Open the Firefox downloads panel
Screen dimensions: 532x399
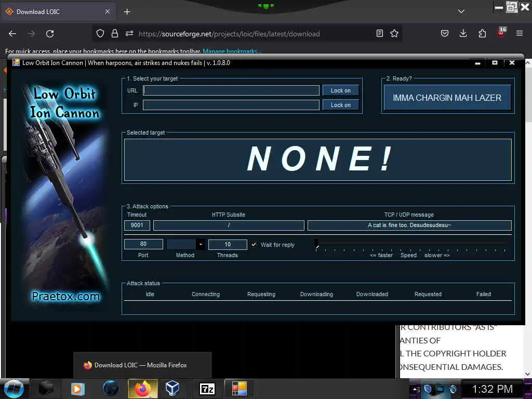[463, 33]
